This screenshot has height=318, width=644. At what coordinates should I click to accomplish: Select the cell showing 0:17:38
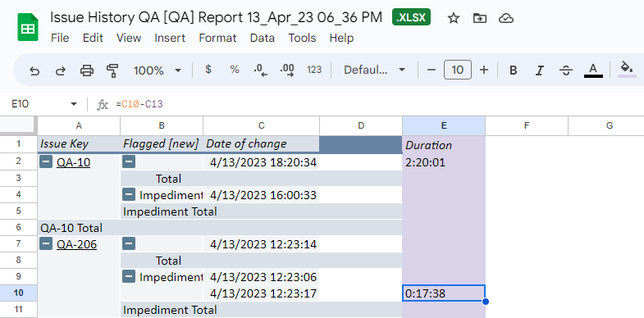tap(444, 293)
